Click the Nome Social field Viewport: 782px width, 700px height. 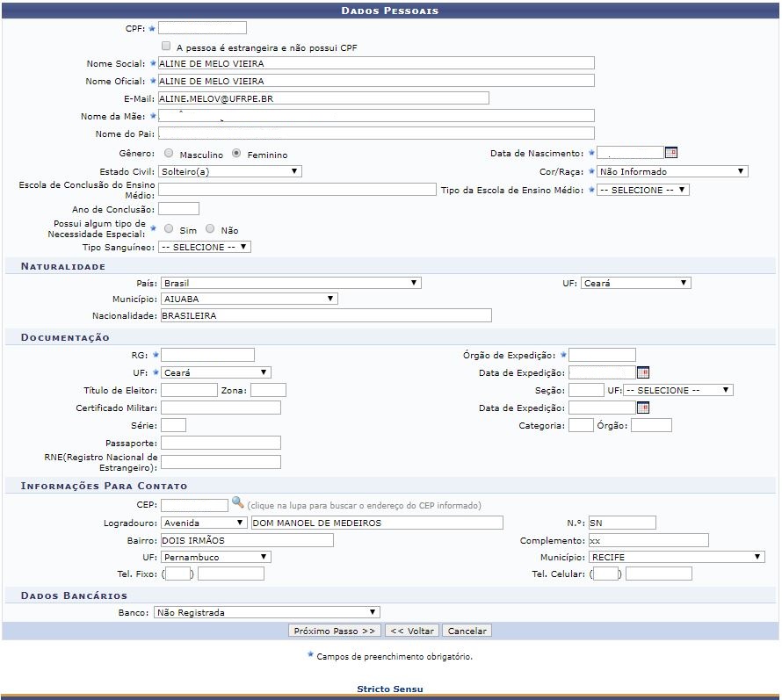[377, 63]
